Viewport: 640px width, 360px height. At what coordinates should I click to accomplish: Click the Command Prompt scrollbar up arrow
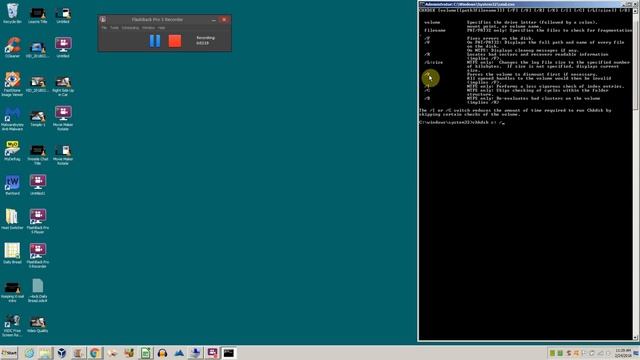pyautogui.click(x=636, y=11)
